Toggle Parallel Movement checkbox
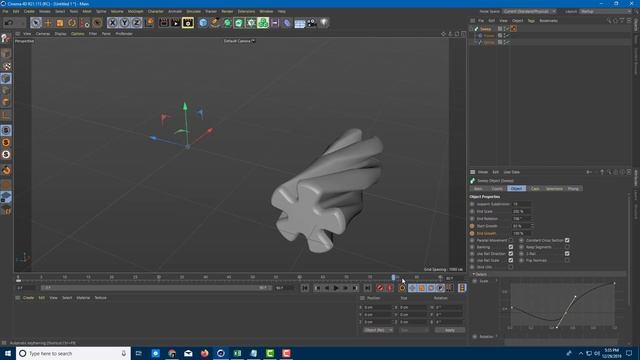This screenshot has height=360, width=640. (x=511, y=240)
